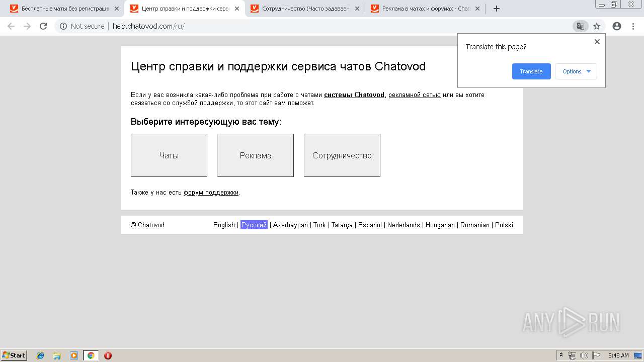
Task: Close the help center tab
Action: pyautogui.click(x=237, y=9)
